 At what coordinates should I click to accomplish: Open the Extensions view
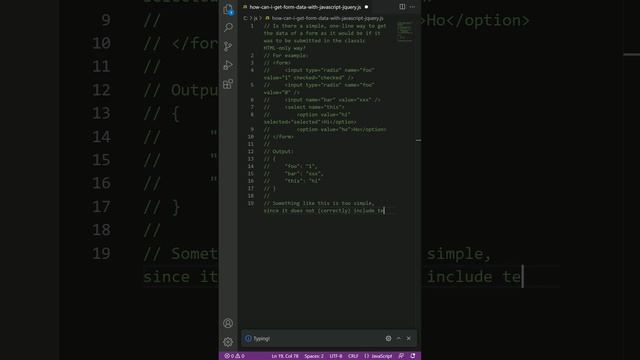coord(228,84)
